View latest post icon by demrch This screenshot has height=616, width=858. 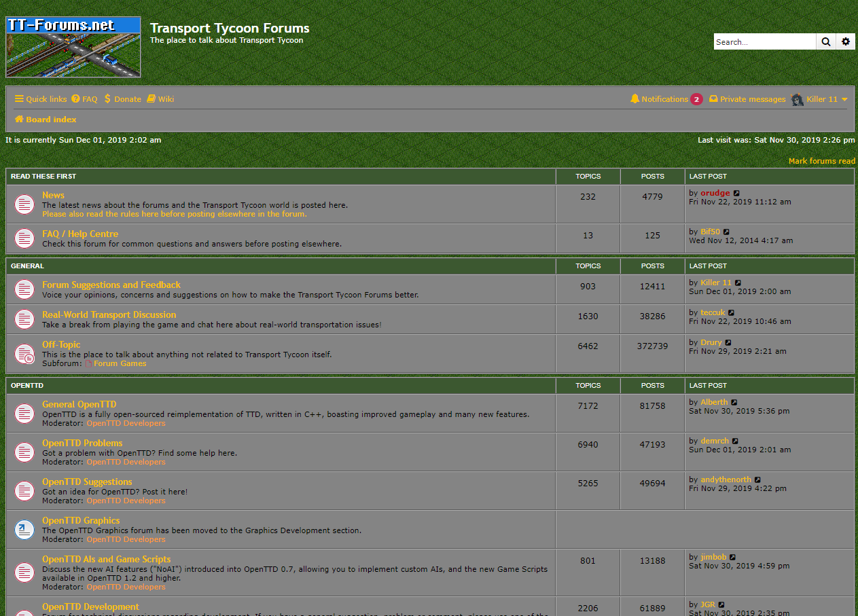pos(735,441)
